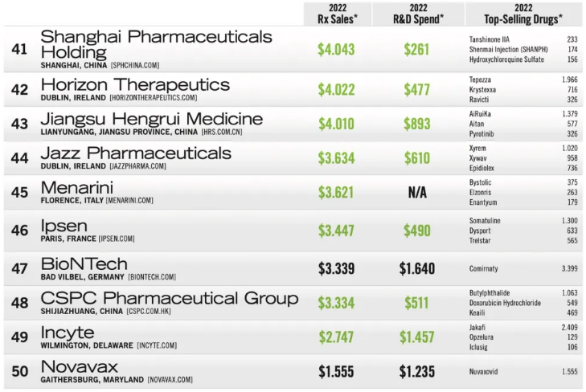This screenshot has height=392, width=586.
Task: Click the jazzpharma.com website link
Action: pos(137,166)
